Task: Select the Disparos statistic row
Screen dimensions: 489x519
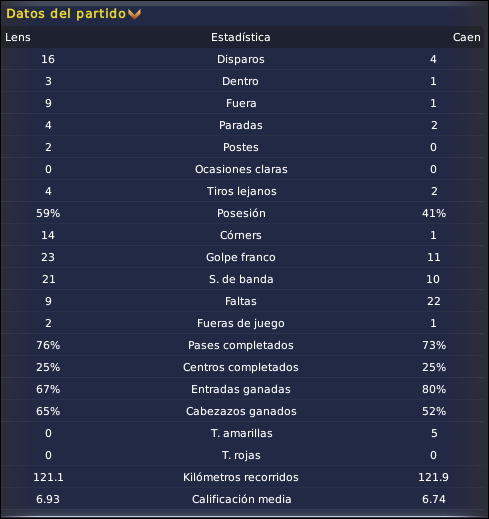Action: 242,59
